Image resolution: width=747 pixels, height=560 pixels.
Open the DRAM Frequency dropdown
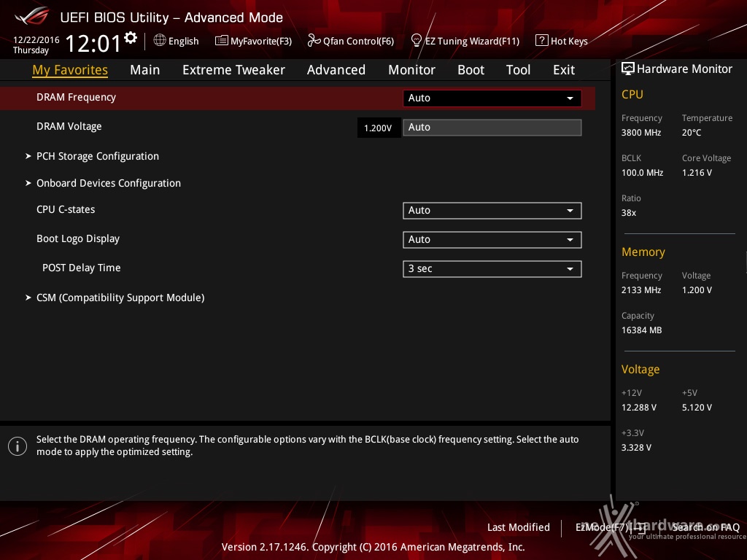[x=492, y=98]
